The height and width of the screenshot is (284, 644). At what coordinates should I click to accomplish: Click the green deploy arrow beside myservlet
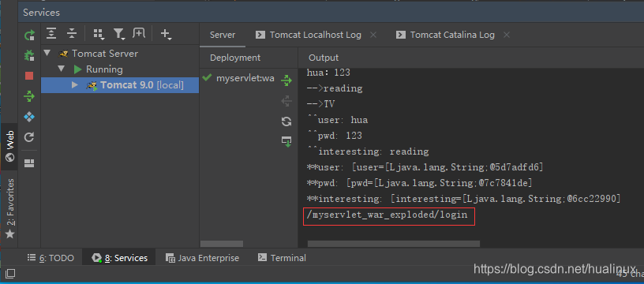coord(286,80)
